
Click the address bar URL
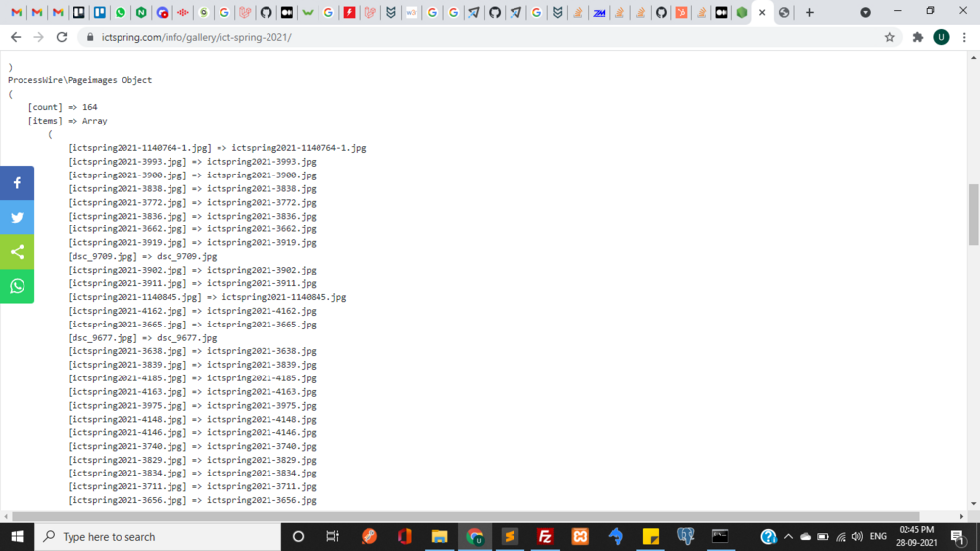[196, 37]
